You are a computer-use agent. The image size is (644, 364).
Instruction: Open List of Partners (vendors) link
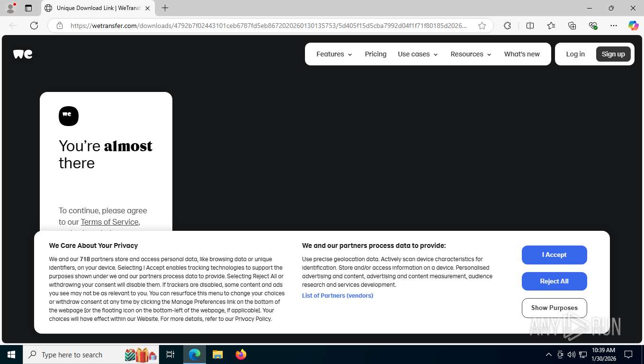point(338,296)
